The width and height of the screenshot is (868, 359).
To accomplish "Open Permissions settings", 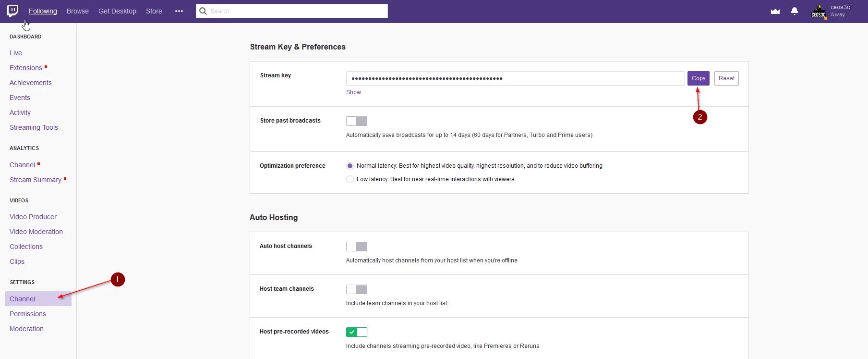I will (28, 314).
